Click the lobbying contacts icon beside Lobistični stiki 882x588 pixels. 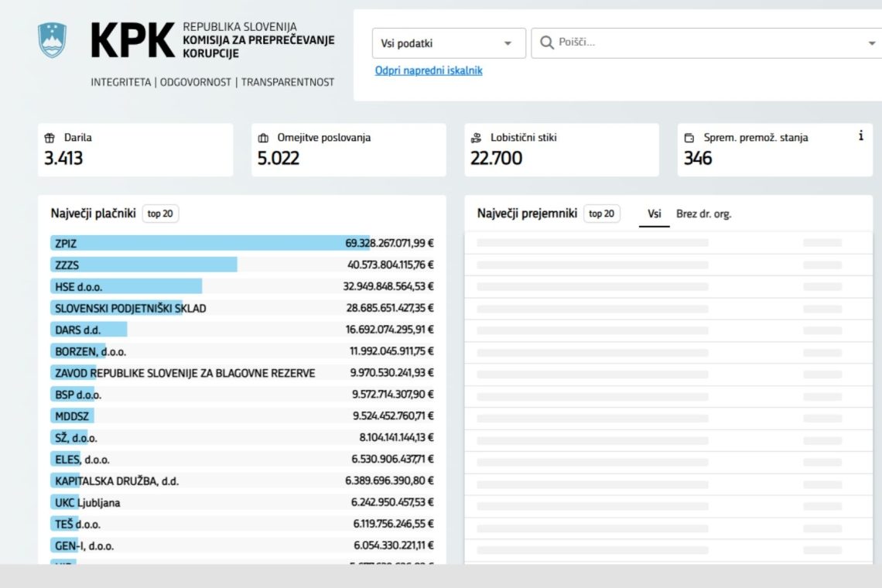(x=476, y=138)
